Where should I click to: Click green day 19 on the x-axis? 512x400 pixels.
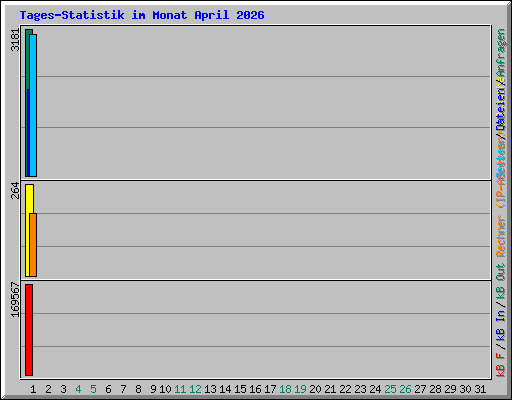tap(300, 389)
